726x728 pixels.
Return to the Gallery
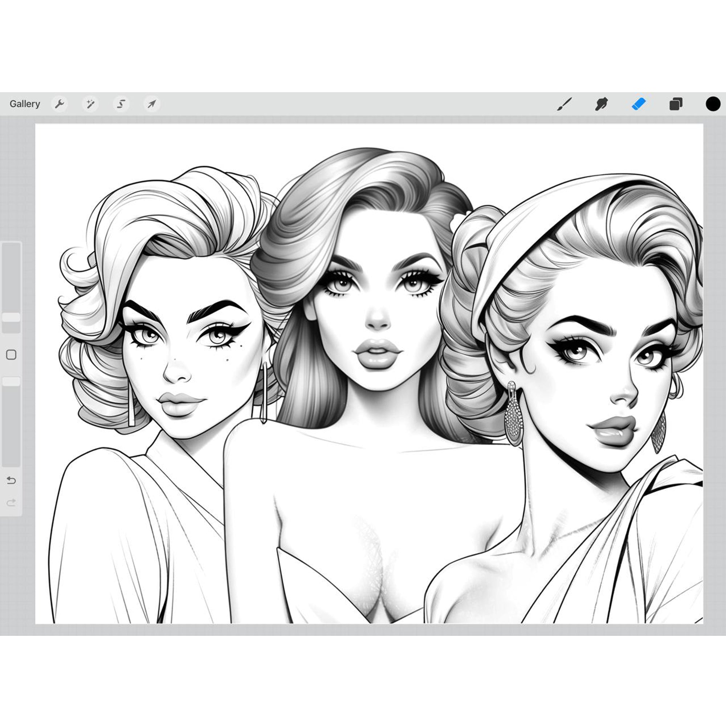click(24, 103)
